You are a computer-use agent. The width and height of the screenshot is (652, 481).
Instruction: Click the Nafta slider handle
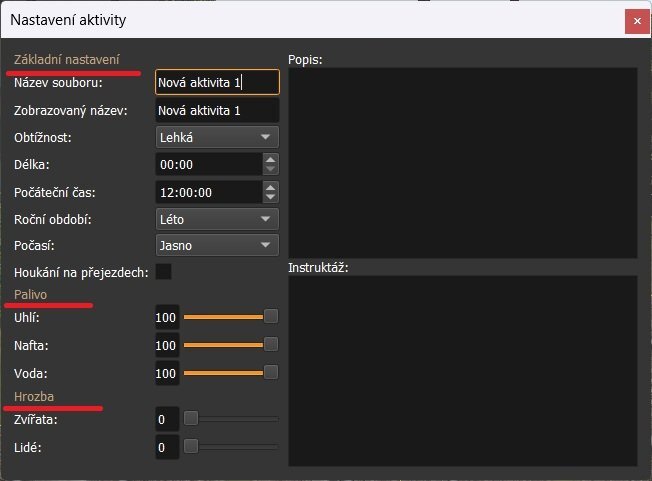pyautogui.click(x=270, y=345)
